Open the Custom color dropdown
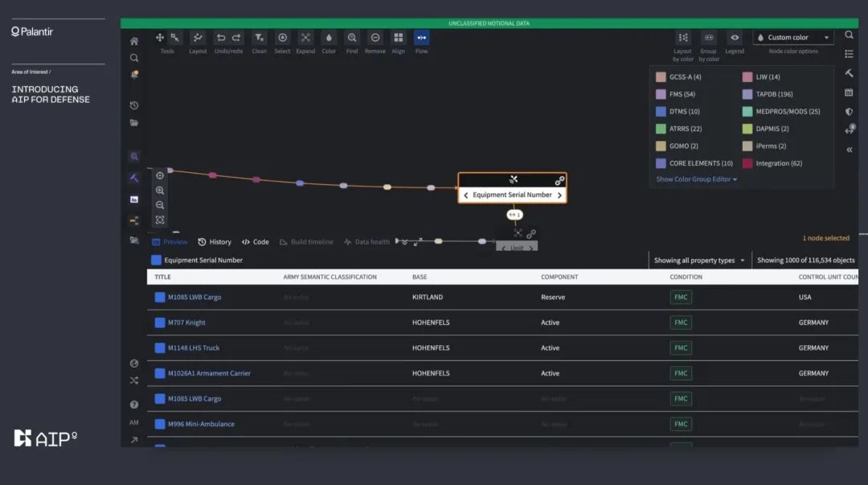Screen dimensions: 868x485 point(793,38)
